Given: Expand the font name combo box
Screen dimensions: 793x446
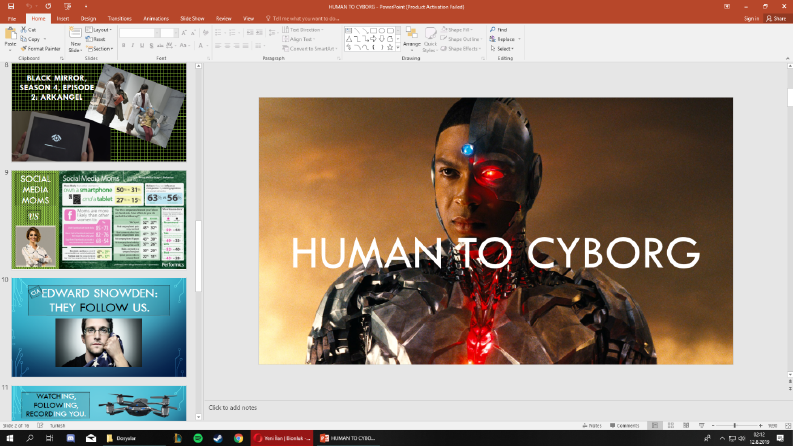Looking at the screenshot, I should (x=157, y=33).
